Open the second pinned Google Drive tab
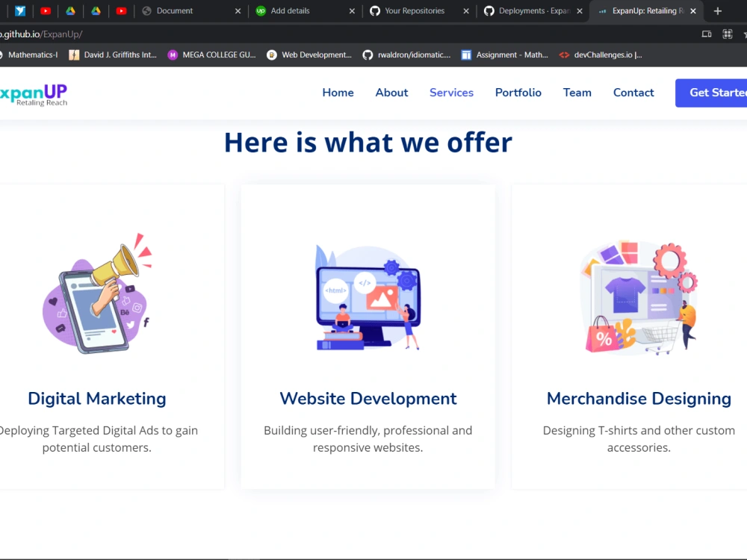The width and height of the screenshot is (747, 560). click(x=96, y=10)
